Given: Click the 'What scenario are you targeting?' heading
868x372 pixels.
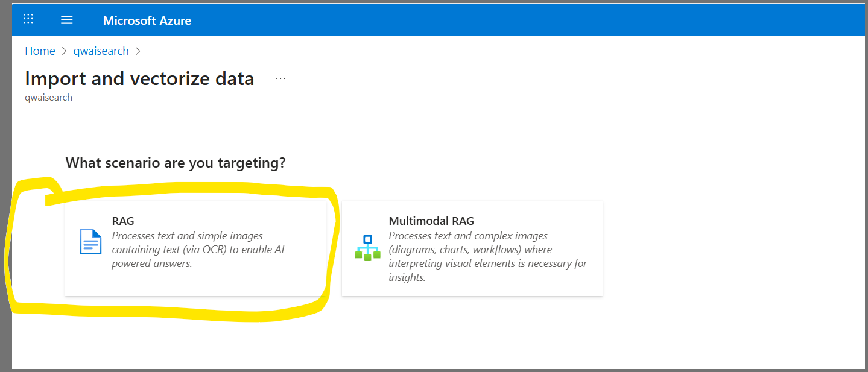Looking at the screenshot, I should (175, 163).
